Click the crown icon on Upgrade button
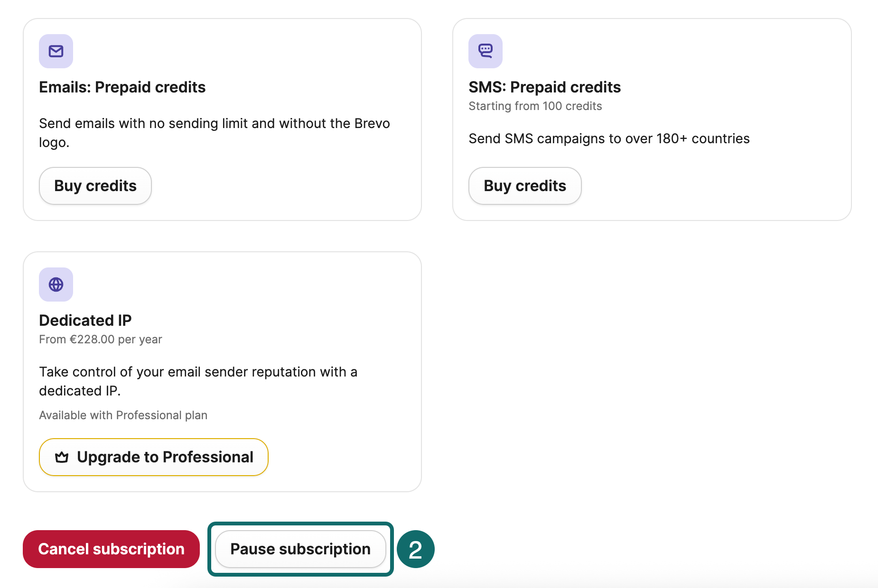Viewport: 878px width, 588px height. tap(62, 457)
